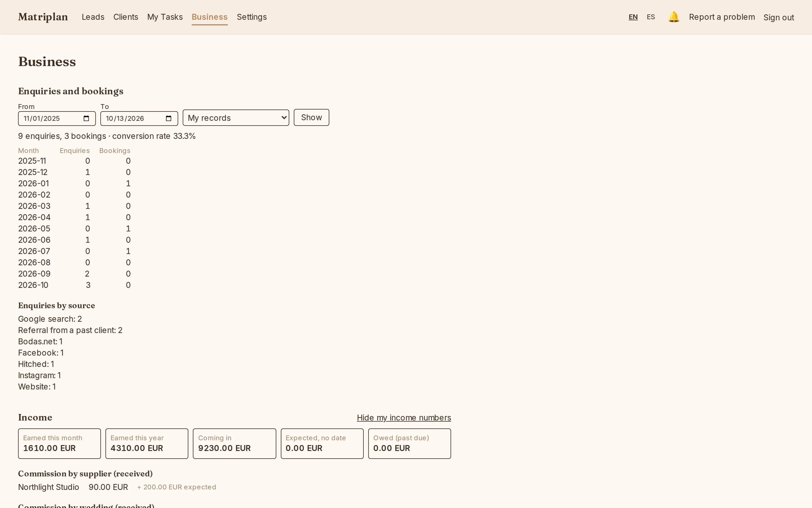Select the Earned this month card
Screen dimensions: 812x508
(59, 443)
